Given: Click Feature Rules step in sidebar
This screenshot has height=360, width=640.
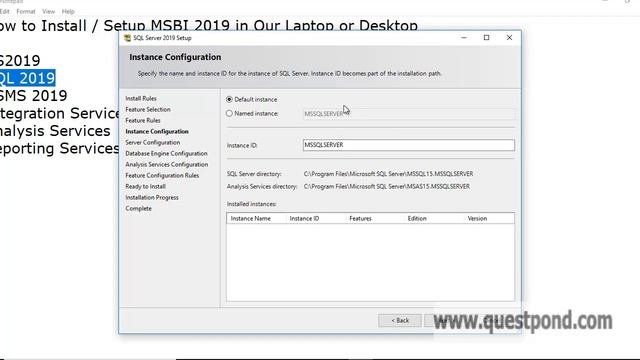Looking at the screenshot, I should click(143, 120).
